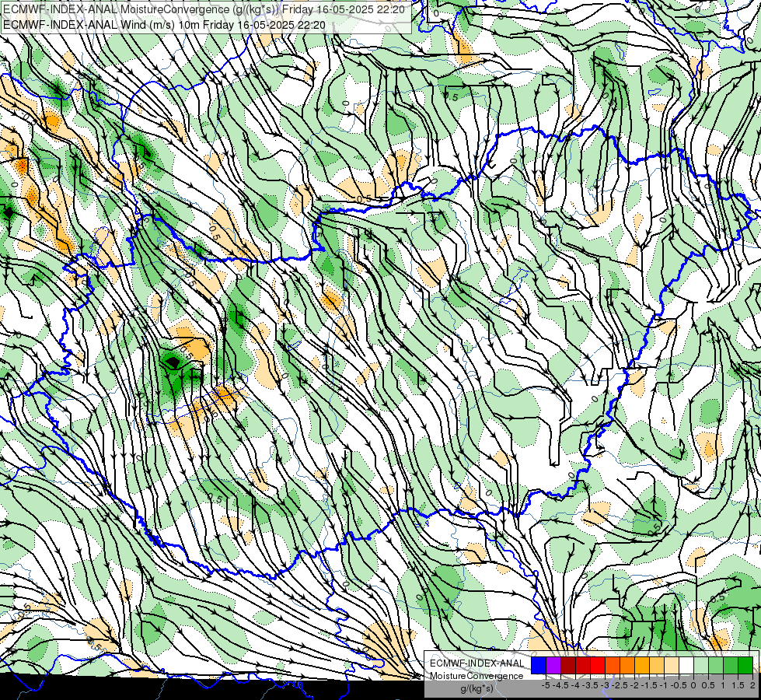Select the darkest red swatch (-4.5 to -4)
This screenshot has height=700, width=761.
tap(568, 666)
